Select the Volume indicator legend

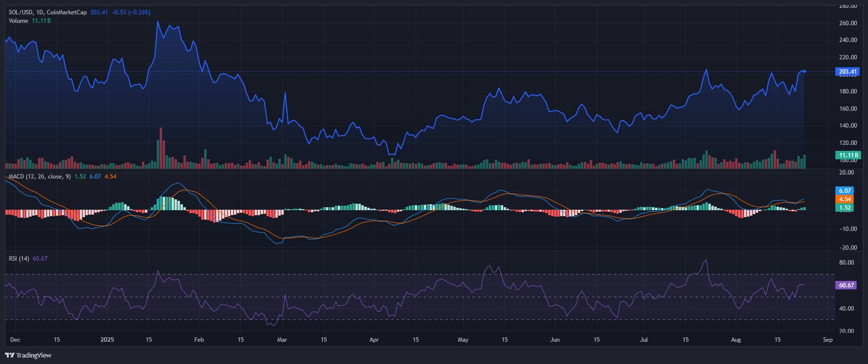click(x=19, y=21)
